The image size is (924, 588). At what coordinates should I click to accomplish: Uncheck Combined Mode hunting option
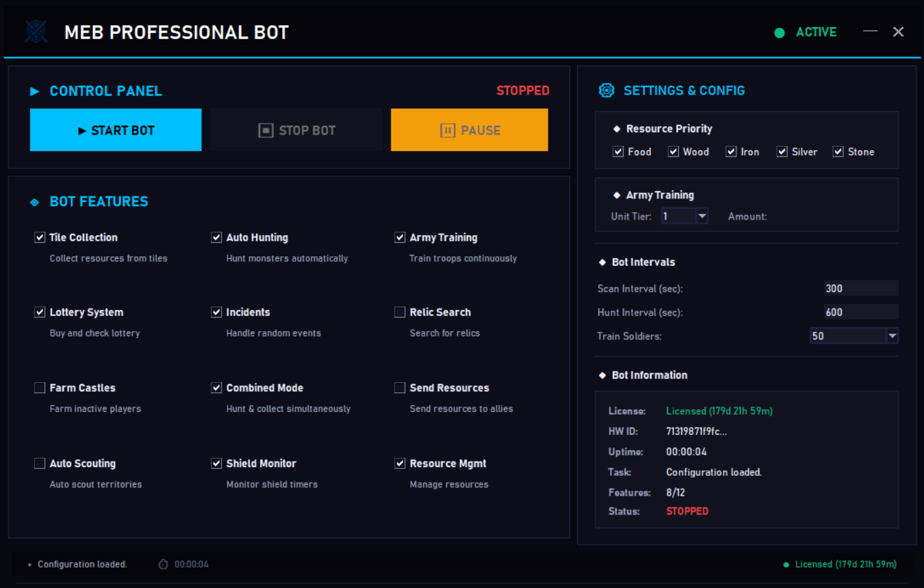pyautogui.click(x=216, y=387)
